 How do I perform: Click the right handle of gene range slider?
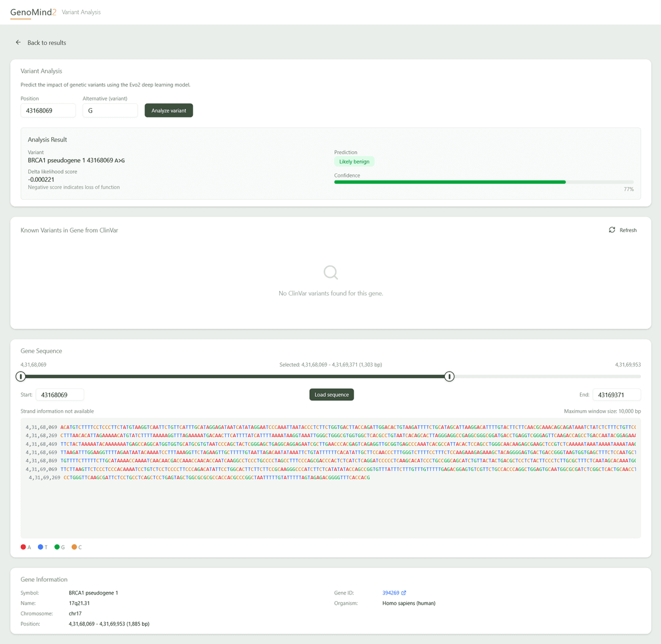point(449,376)
